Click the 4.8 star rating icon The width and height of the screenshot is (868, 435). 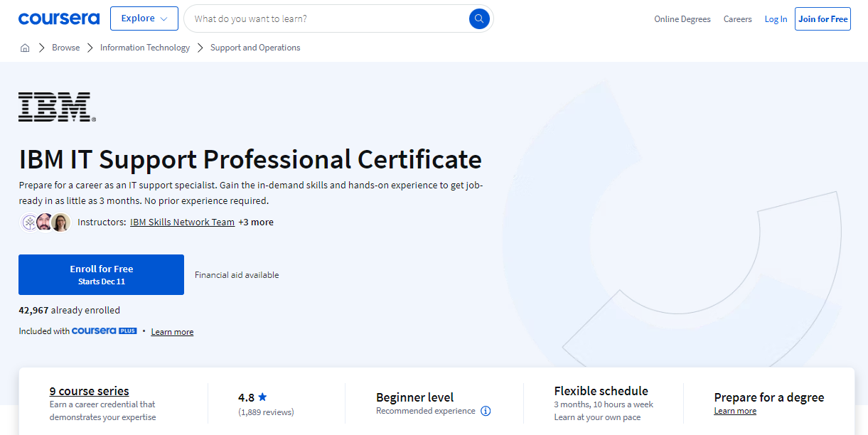262,397
